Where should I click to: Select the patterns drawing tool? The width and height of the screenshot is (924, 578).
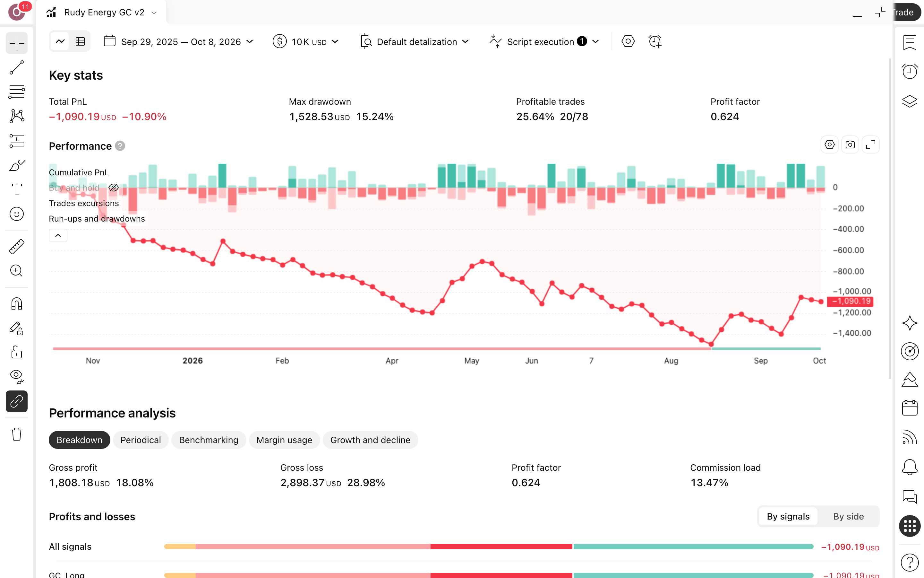point(16,116)
